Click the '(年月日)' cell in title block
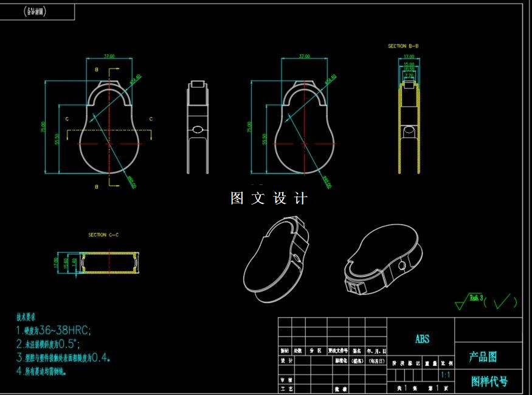The width and height of the screenshot is (532, 395). [376, 361]
